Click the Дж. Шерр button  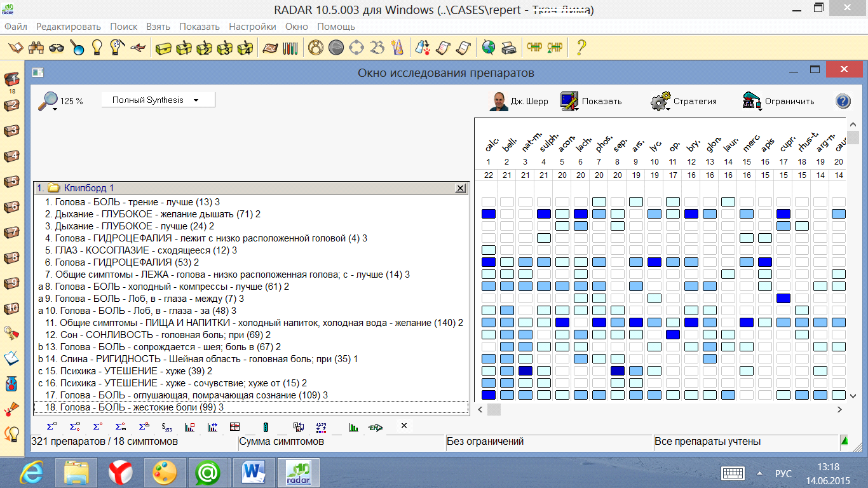519,101
